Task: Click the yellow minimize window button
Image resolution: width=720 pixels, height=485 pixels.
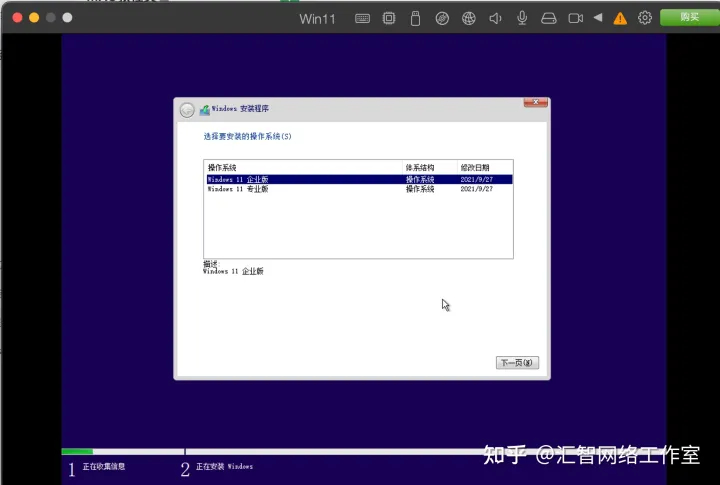Action: 34,17
